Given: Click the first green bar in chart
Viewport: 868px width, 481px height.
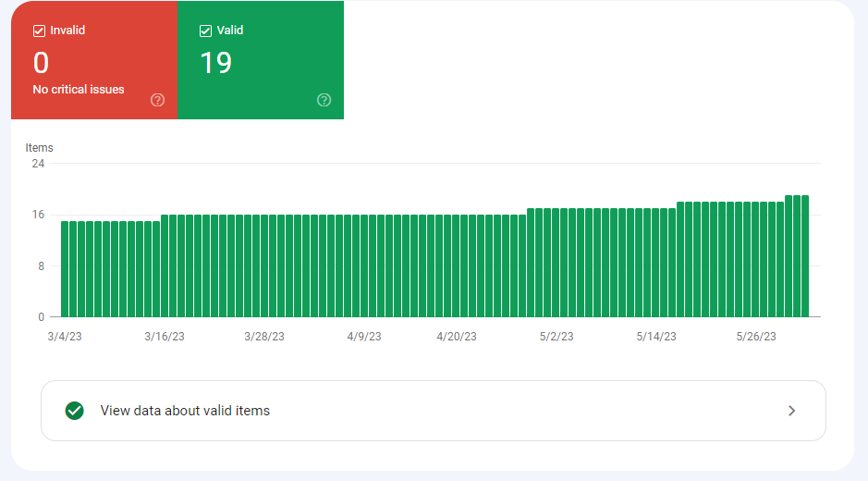Looking at the screenshot, I should [x=65, y=268].
